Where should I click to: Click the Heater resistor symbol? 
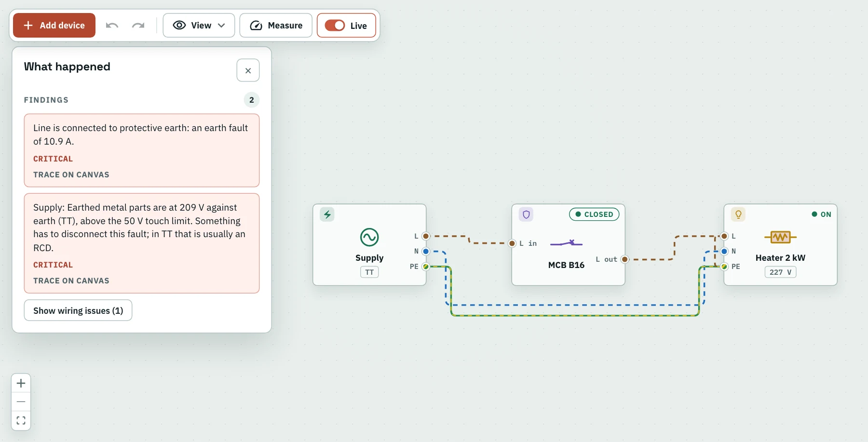pyautogui.click(x=780, y=237)
